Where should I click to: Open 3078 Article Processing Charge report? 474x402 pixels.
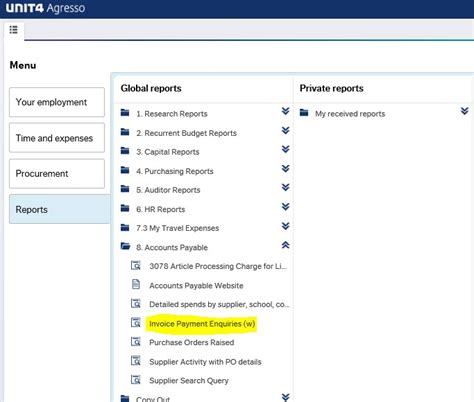(x=218, y=266)
